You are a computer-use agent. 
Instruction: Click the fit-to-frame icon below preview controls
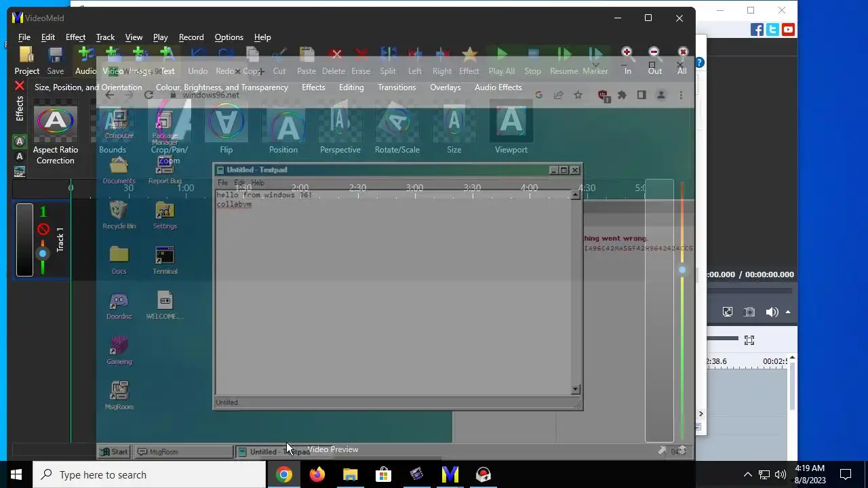click(x=749, y=340)
